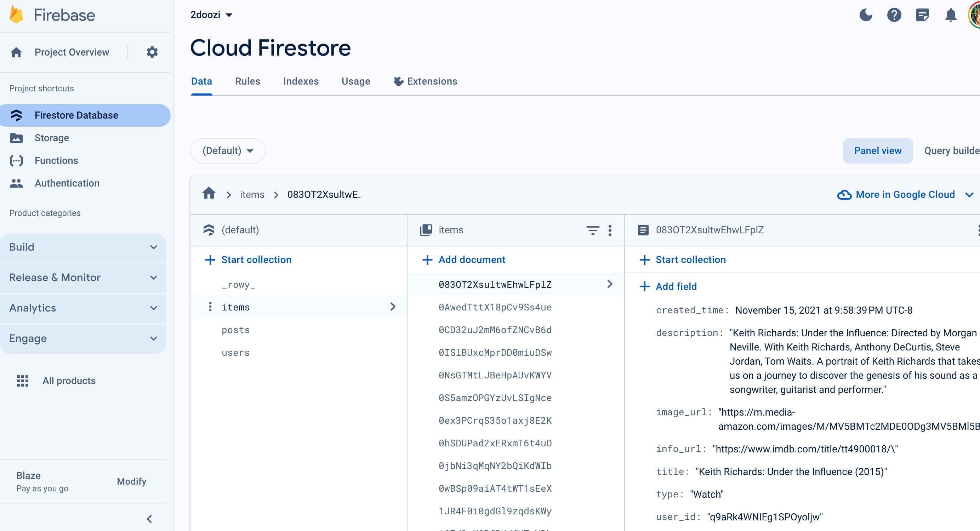The width and height of the screenshot is (980, 531).
Task: Click three-dot menu beside items in collection list
Action: click(x=210, y=307)
